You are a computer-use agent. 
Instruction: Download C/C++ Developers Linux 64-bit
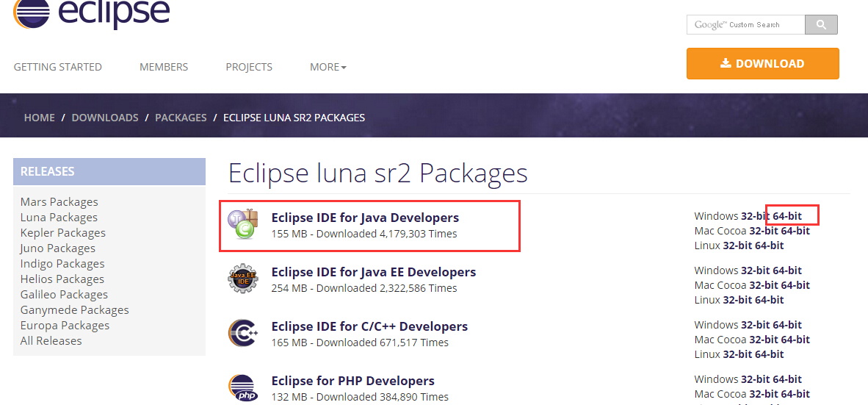(x=770, y=354)
